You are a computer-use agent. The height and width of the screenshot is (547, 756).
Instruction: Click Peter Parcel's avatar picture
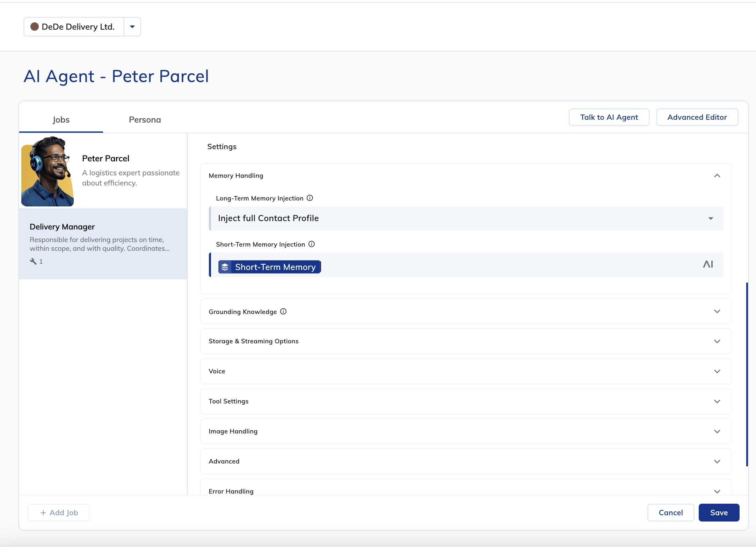click(x=48, y=171)
